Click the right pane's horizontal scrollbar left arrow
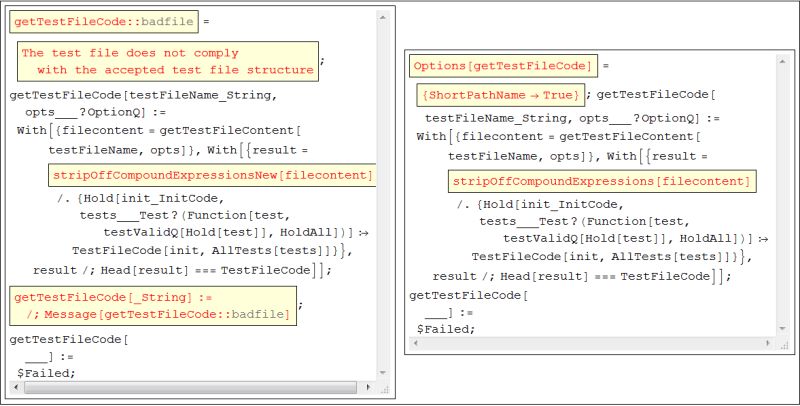 416,343
